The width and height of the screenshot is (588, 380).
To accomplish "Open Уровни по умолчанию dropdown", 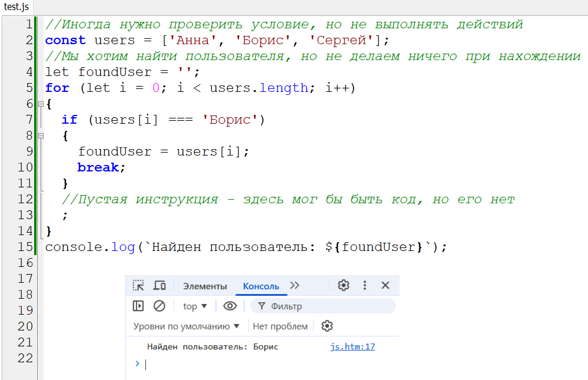I will [x=187, y=326].
